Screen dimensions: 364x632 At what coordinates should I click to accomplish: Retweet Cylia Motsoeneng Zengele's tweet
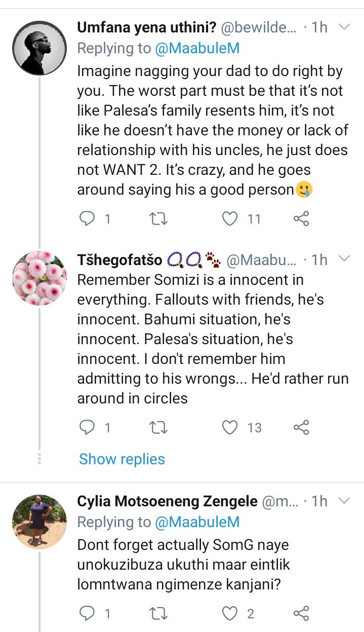click(159, 614)
